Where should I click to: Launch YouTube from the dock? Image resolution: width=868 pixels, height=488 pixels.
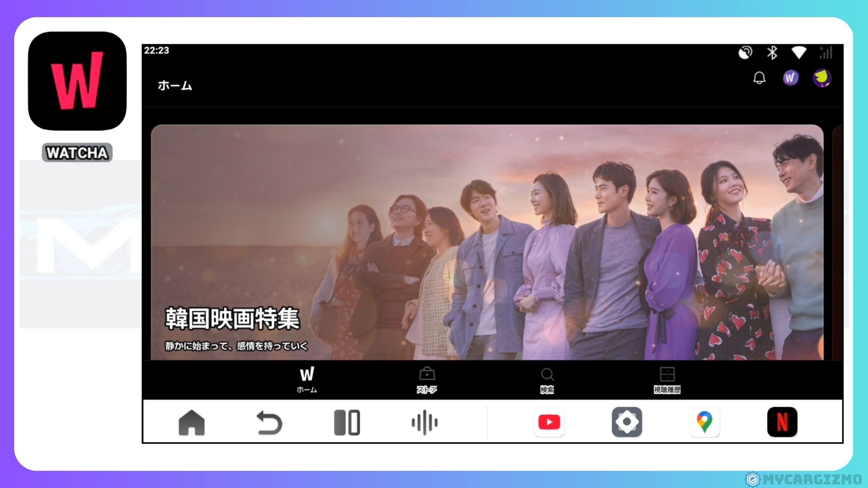click(549, 422)
